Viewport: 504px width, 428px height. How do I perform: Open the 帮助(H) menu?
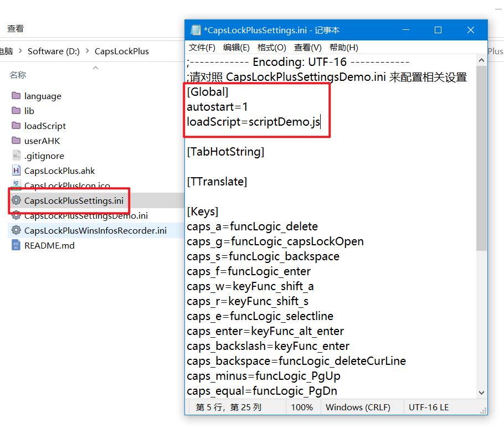(344, 48)
